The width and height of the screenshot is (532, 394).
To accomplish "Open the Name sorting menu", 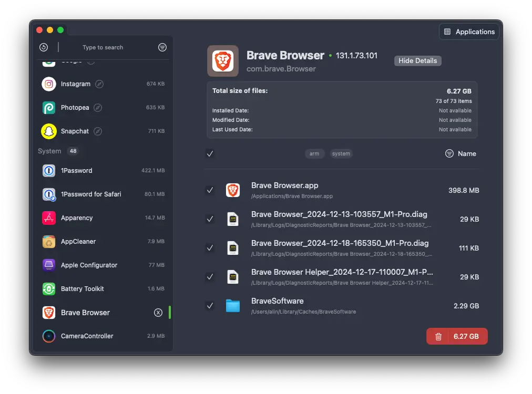I will (461, 153).
